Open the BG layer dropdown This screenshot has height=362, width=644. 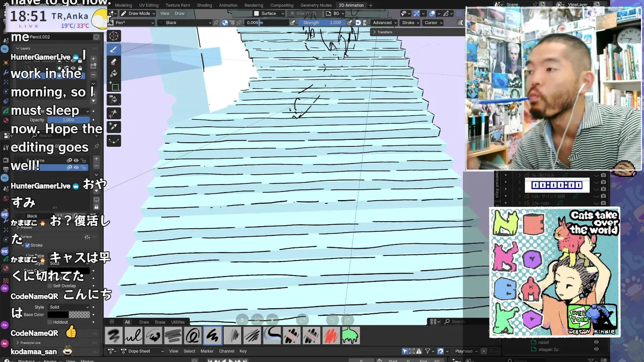336,14
